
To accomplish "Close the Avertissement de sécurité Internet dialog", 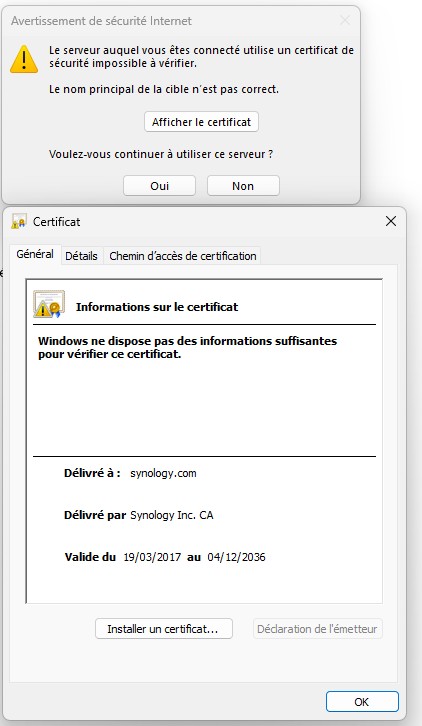I will (345, 20).
